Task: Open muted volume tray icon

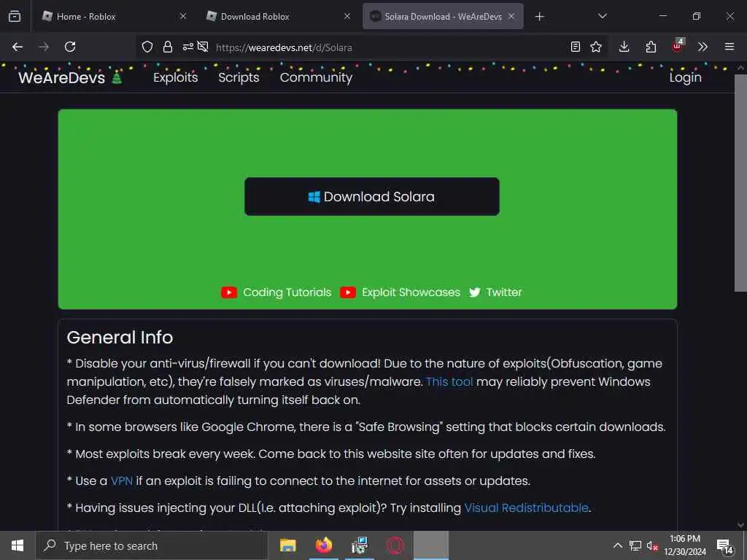Action: [652, 545]
